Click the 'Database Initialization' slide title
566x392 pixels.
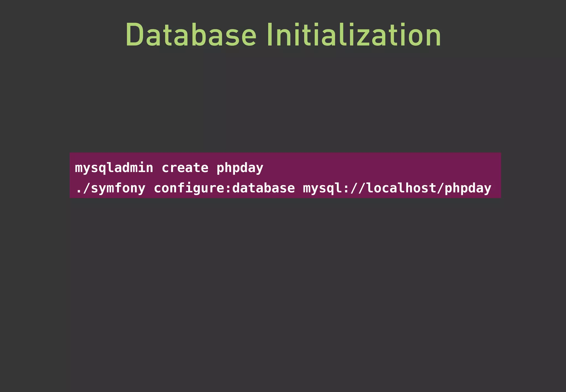pyautogui.click(x=283, y=35)
